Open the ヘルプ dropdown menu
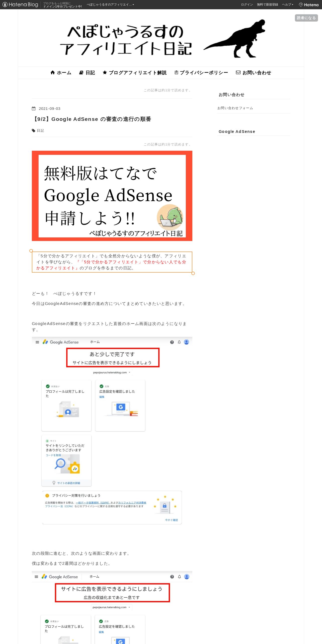322x644 pixels. point(287,5)
